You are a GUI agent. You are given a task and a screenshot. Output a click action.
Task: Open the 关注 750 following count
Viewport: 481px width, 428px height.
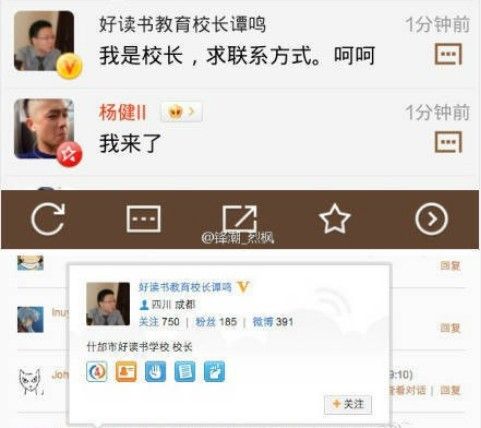click(x=159, y=322)
